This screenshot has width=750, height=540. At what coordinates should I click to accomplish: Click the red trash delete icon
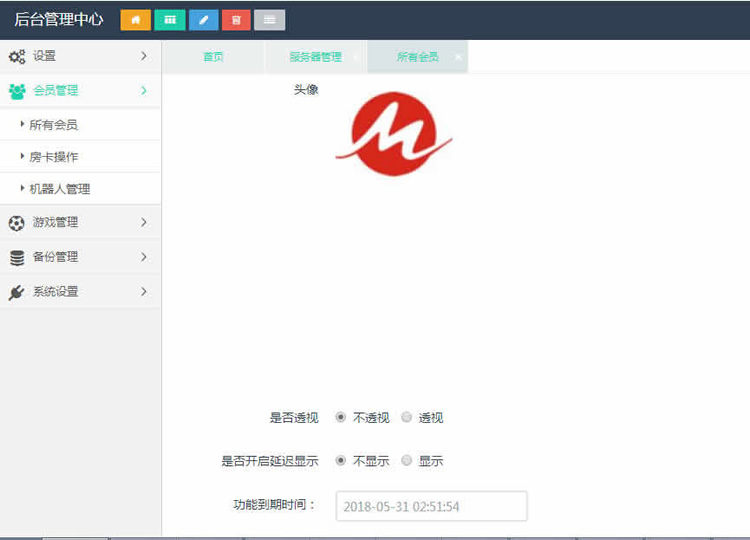pyautogui.click(x=236, y=20)
